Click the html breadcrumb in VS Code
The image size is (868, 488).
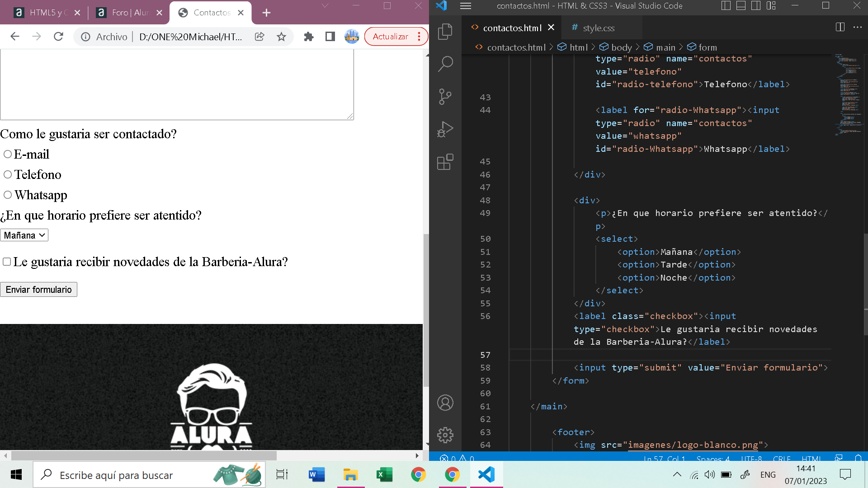578,47
